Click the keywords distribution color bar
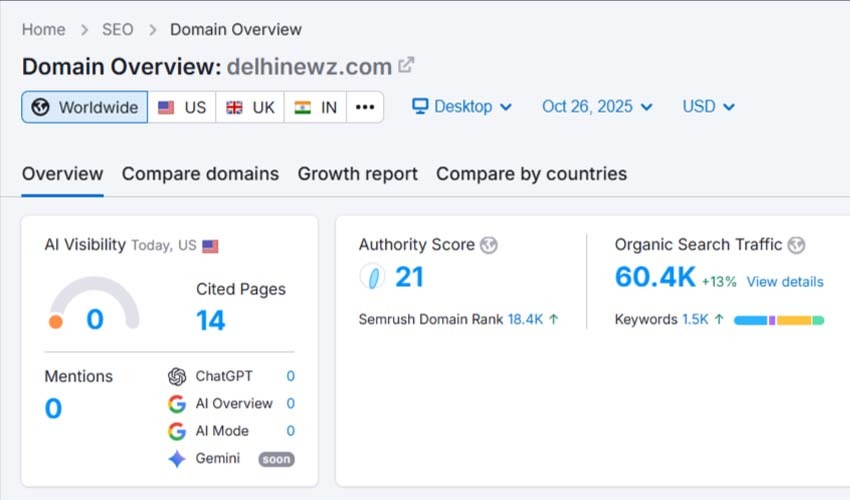Screen dimensions: 850x500 pos(778,320)
